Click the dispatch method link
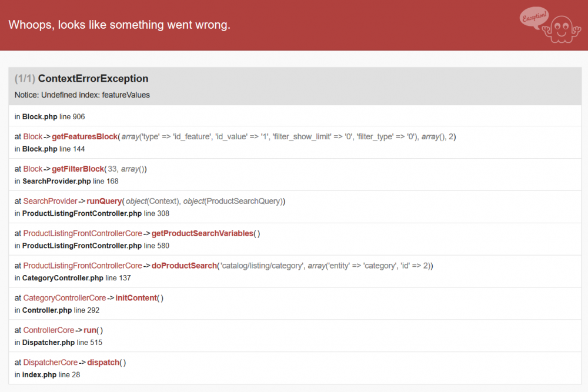 pos(103,362)
